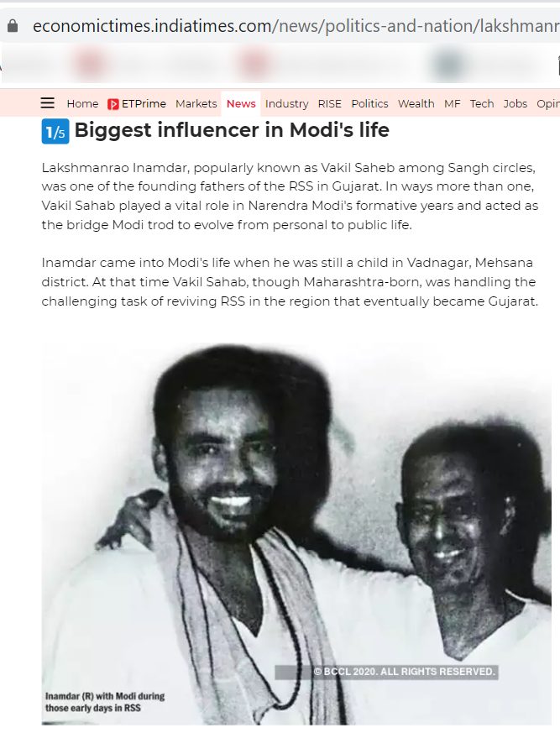Go to the Jobs section
Image resolution: width=560 pixels, height=733 pixels.
516,103
